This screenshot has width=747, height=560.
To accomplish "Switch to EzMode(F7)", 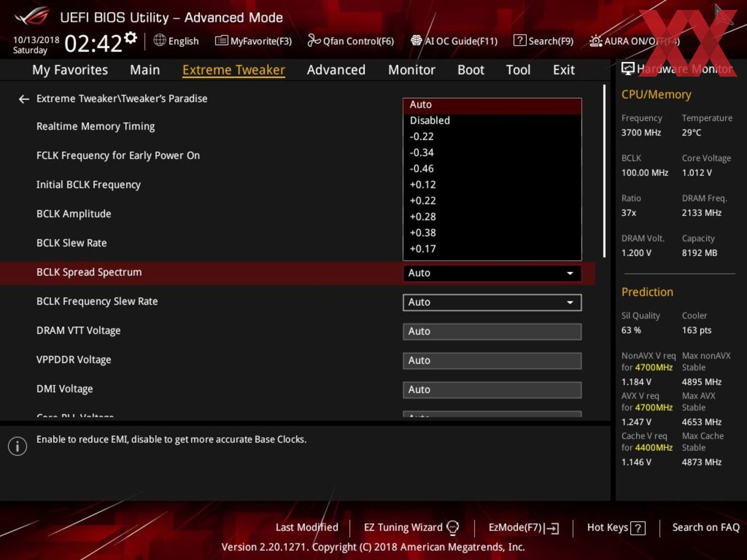I will point(523,528).
